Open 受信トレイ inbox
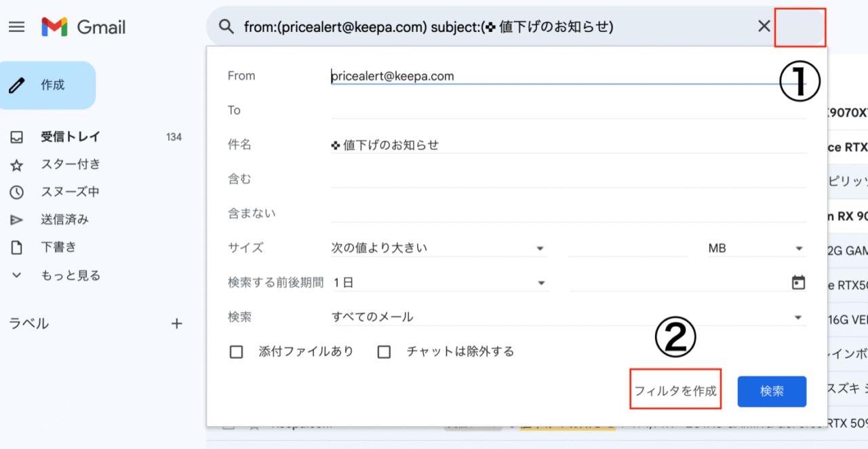The width and height of the screenshot is (868, 449). click(x=71, y=137)
